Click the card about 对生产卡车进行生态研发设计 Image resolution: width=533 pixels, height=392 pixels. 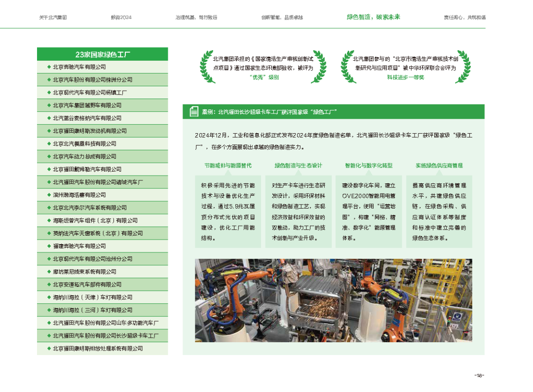point(299,212)
